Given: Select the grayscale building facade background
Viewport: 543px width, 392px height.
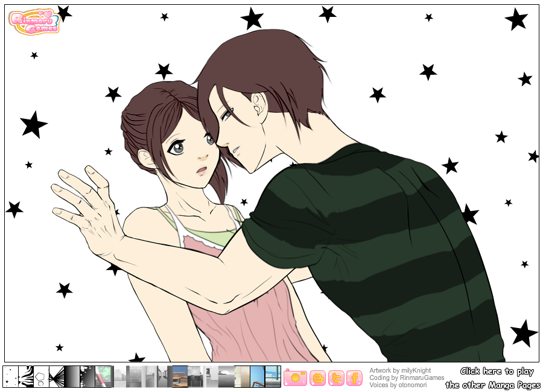Looking at the screenshot, I should point(135,376).
